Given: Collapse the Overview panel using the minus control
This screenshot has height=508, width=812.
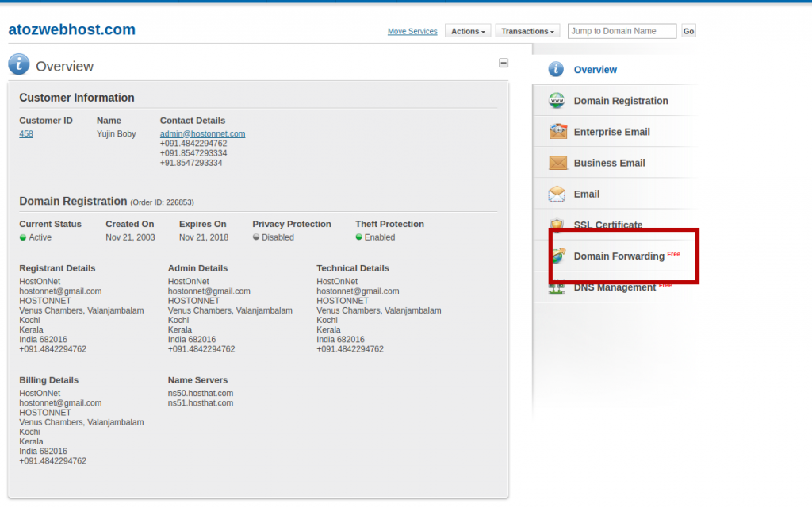Looking at the screenshot, I should coord(504,63).
